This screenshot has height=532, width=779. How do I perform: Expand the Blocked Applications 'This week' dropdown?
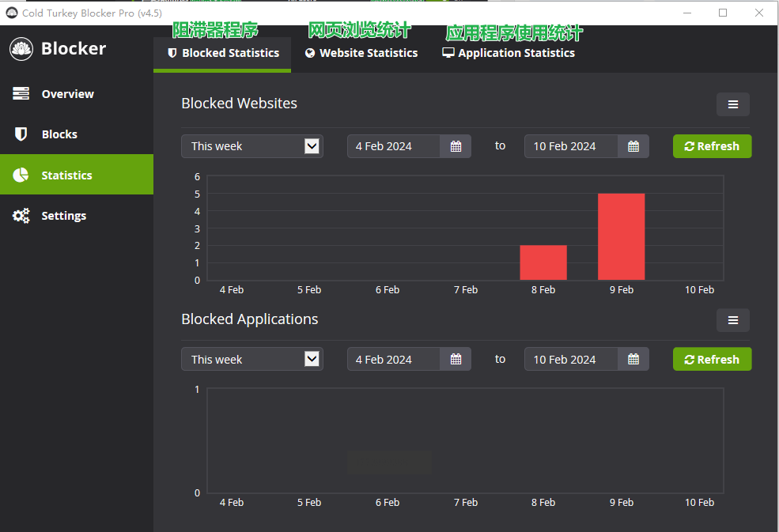click(x=251, y=360)
